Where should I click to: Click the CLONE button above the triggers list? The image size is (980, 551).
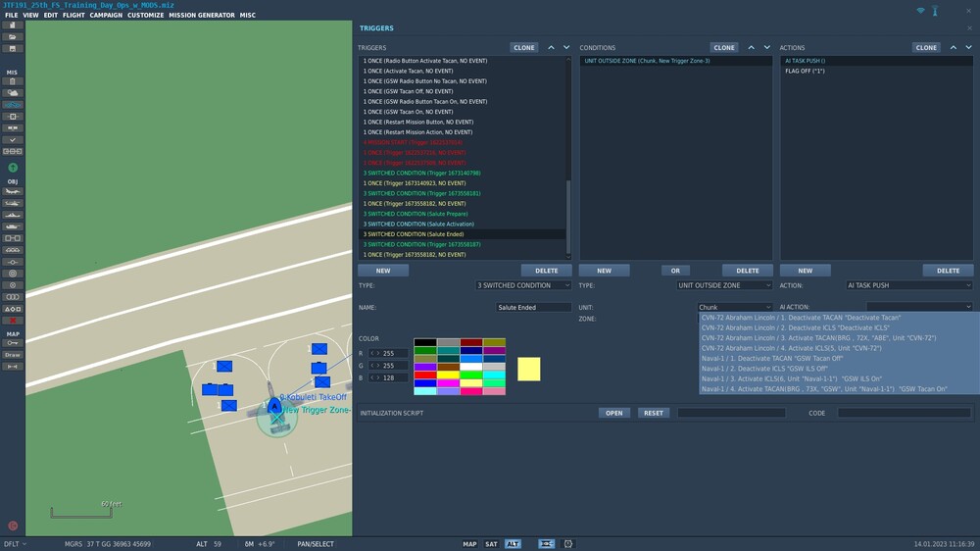coord(524,47)
